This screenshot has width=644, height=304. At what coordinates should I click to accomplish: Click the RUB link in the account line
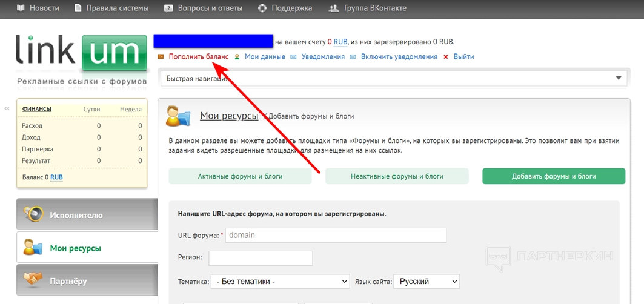coord(340,42)
